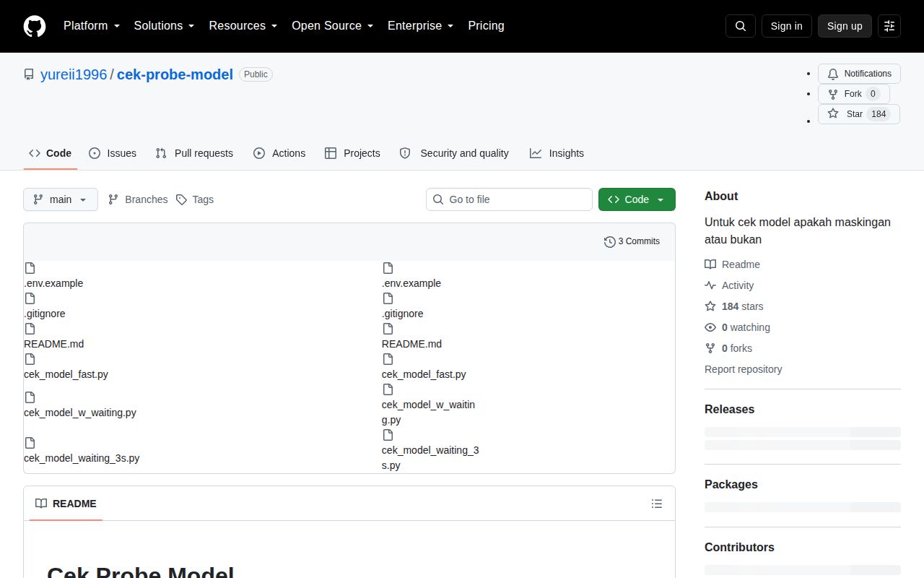
Task: Switch to the Actions tab
Action: (279, 153)
